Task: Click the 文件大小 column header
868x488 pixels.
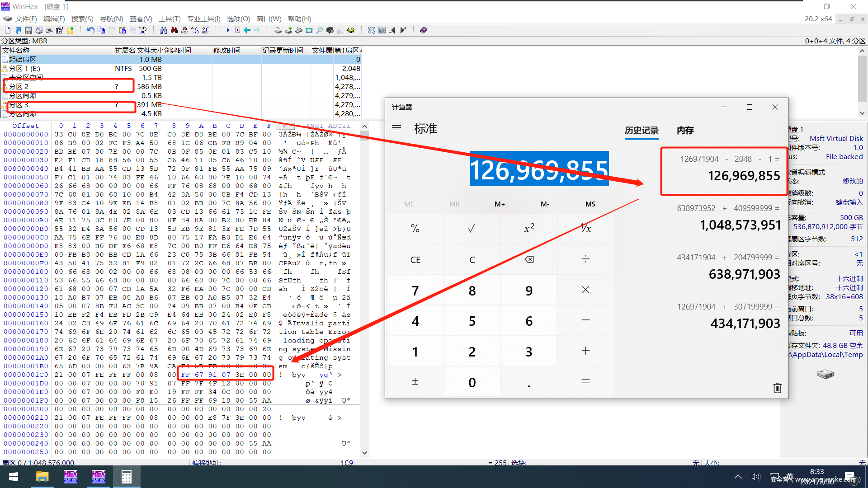Action: coord(150,51)
